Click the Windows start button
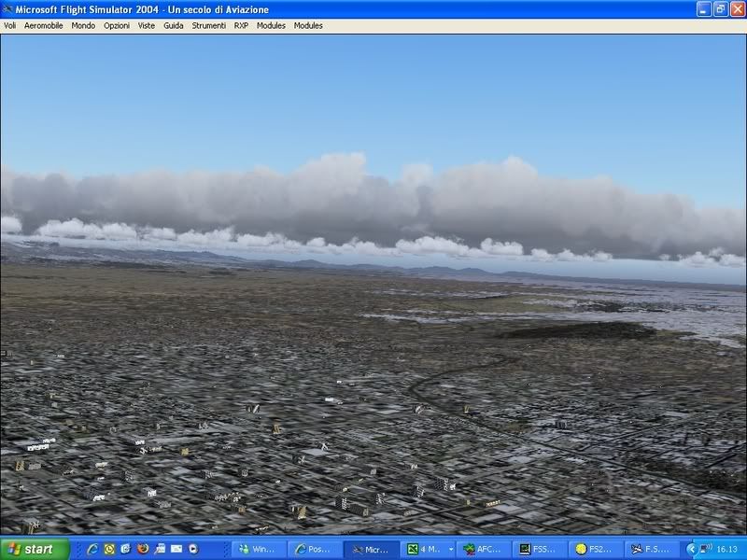This screenshot has height=560, width=747. coord(35,549)
